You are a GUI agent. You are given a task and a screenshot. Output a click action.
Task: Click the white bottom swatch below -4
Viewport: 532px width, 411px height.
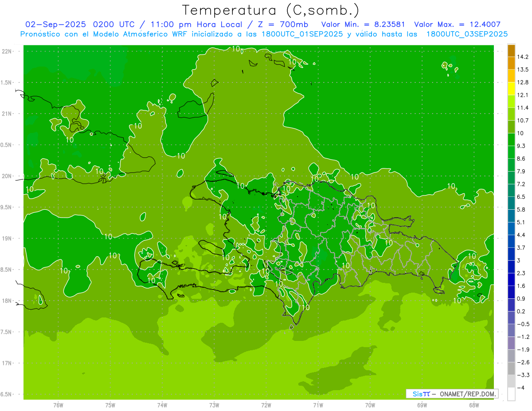coord(511,394)
